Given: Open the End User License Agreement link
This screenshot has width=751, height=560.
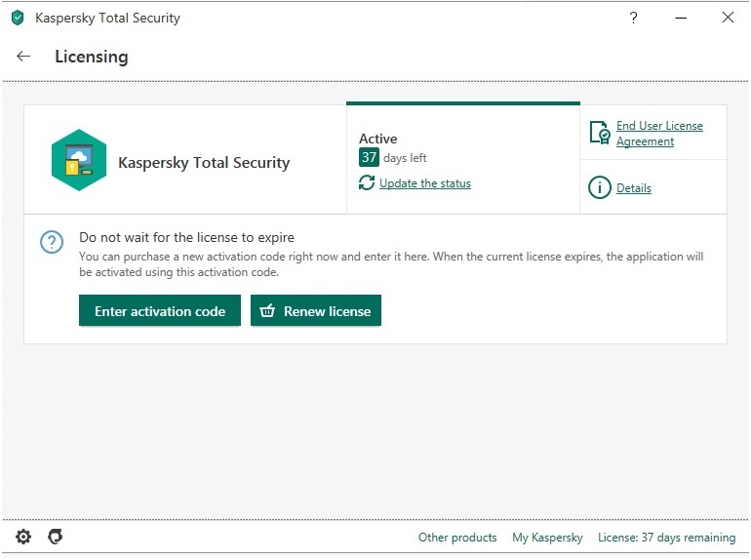Looking at the screenshot, I should (658, 134).
